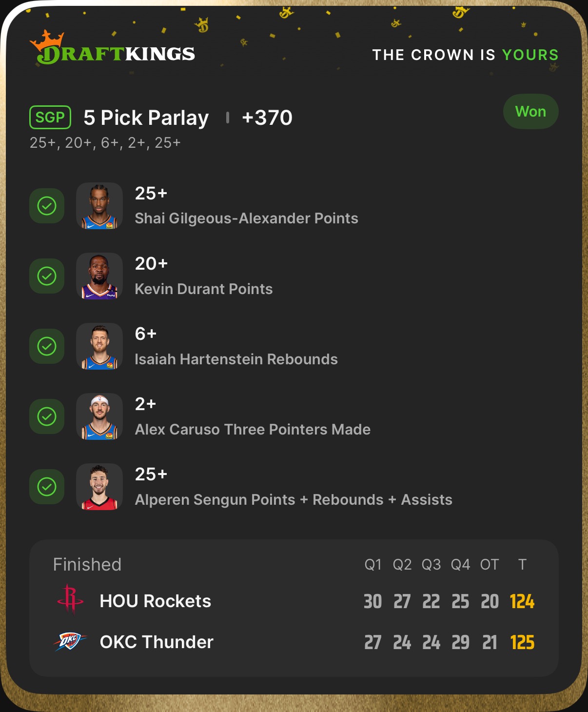588x712 pixels.
Task: Open the HOU Rockets team name
Action: [x=155, y=601]
